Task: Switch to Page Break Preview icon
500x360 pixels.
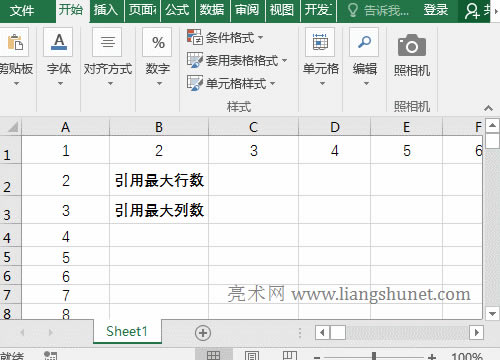Action: [x=290, y=355]
